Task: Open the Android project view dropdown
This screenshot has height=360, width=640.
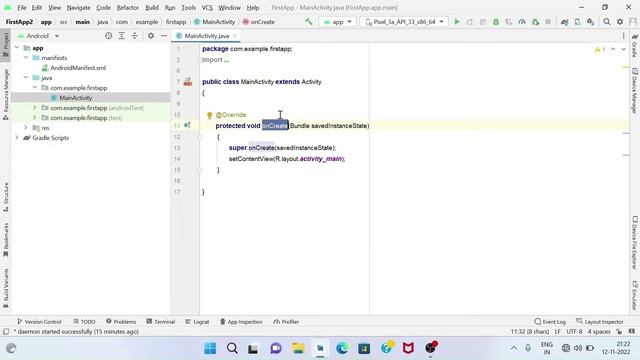Action: coord(39,36)
